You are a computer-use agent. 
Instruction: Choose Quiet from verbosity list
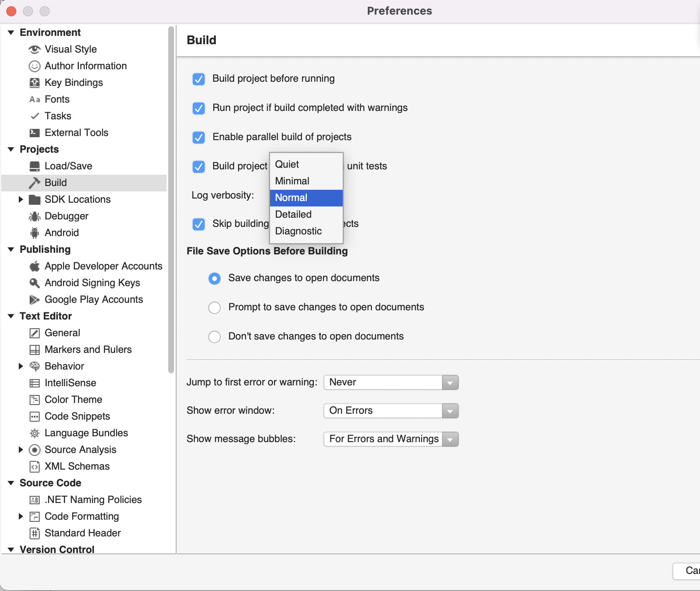287,164
